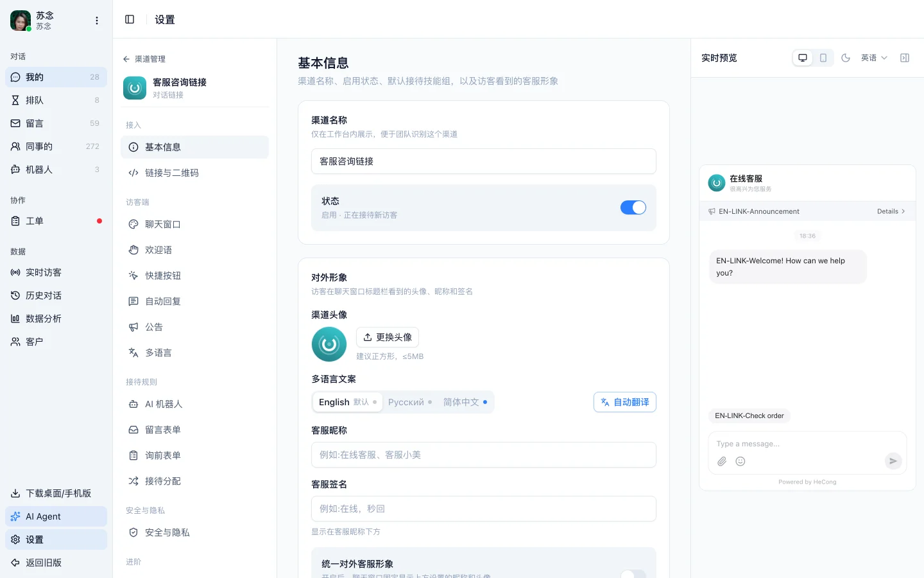Image resolution: width=924 pixels, height=578 pixels.
Task: Focus the 客服昵称 input field
Action: pyautogui.click(x=484, y=455)
